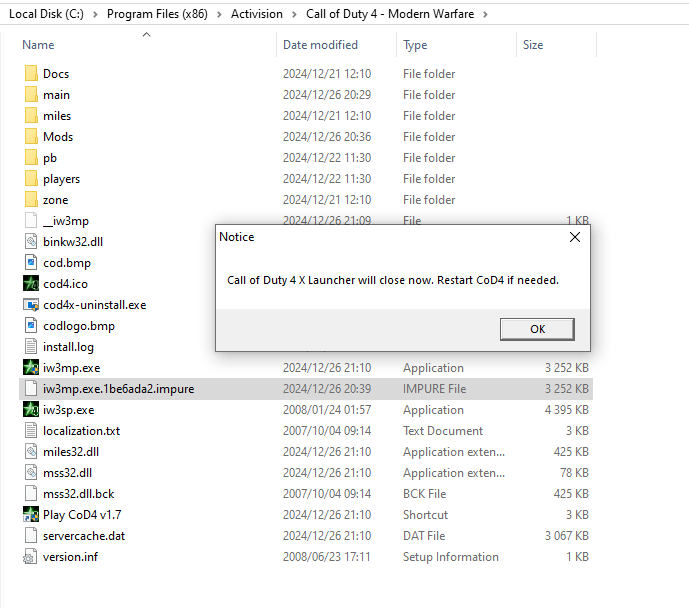
Task: Click the codlogo.bmp image icon
Action: point(31,326)
